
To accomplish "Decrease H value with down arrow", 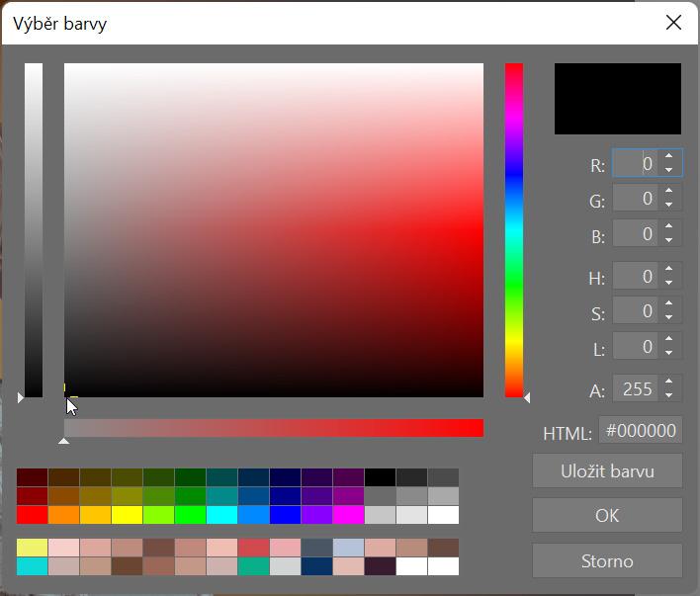I will 668,283.
